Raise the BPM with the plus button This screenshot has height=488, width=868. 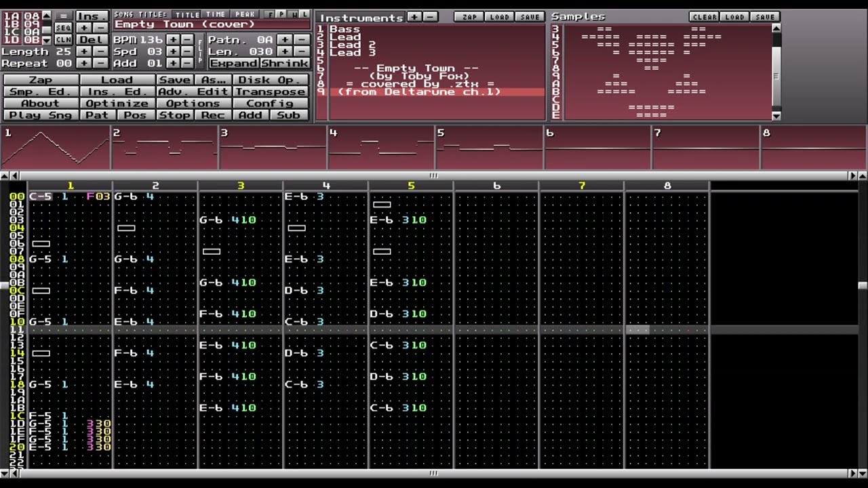click(172, 40)
